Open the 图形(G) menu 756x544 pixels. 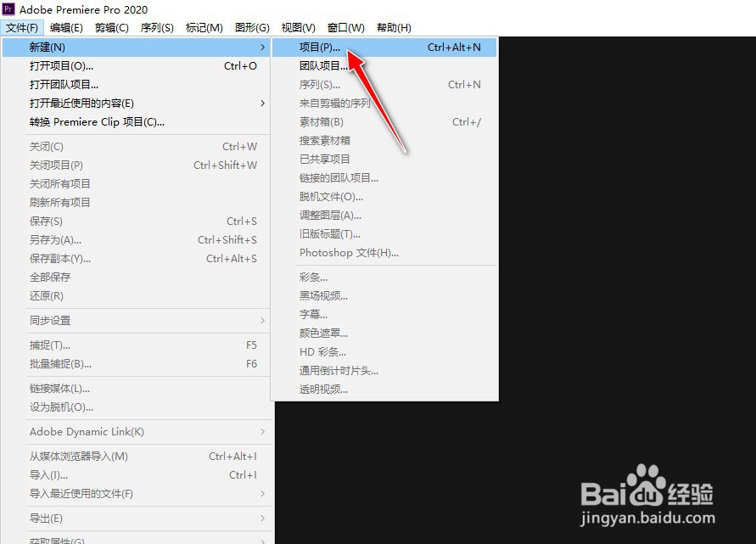pos(252,27)
